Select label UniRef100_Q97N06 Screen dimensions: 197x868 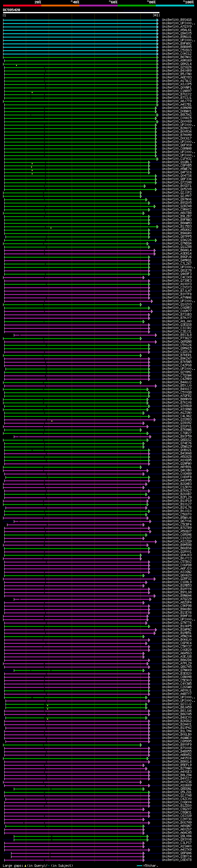click(176, 199)
